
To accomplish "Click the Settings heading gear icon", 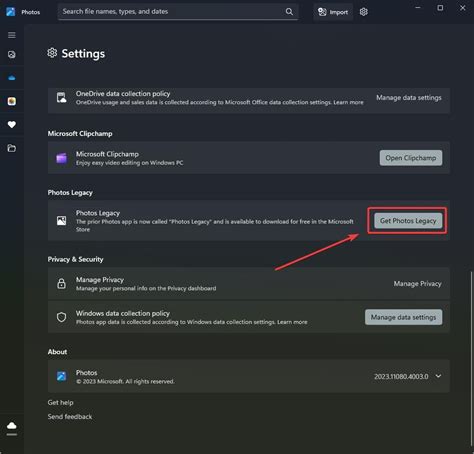I will [x=52, y=53].
